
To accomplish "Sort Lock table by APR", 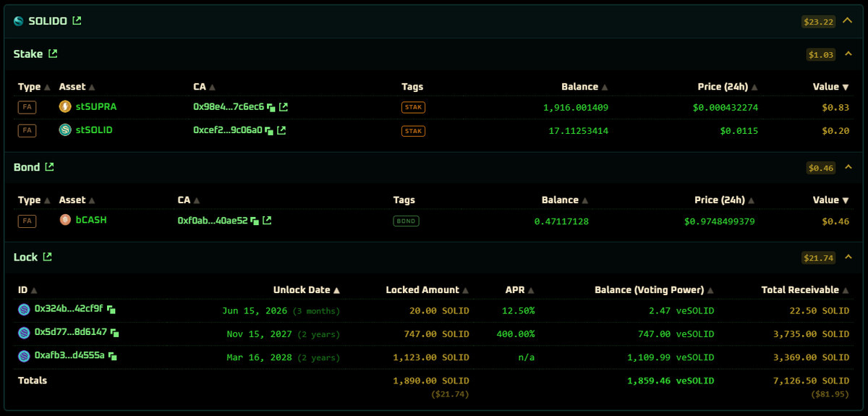I will click(x=520, y=290).
